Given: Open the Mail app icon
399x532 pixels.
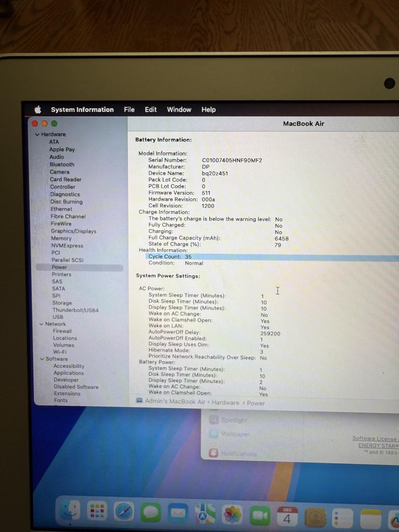Looking at the screenshot, I should 178,514.
